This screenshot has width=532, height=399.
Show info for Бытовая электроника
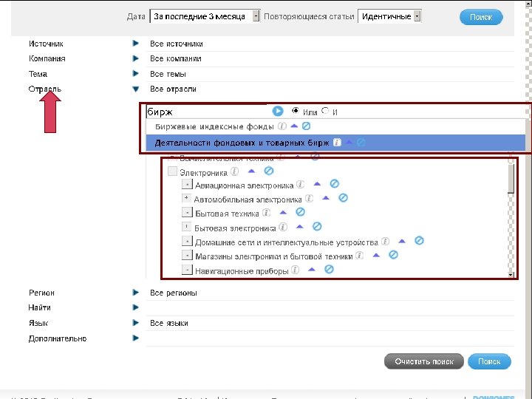283,227
